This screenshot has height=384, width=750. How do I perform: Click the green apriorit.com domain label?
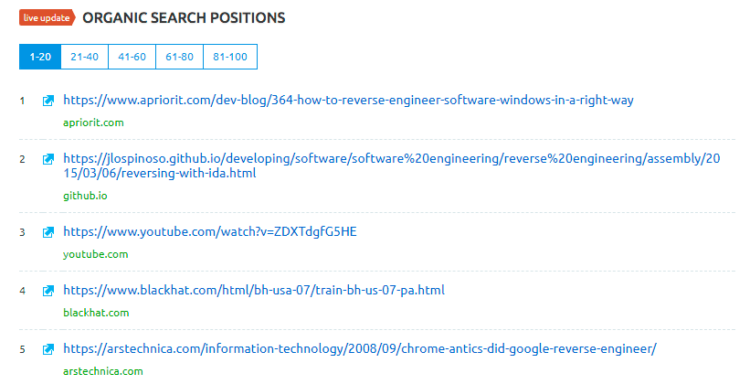[x=93, y=123]
